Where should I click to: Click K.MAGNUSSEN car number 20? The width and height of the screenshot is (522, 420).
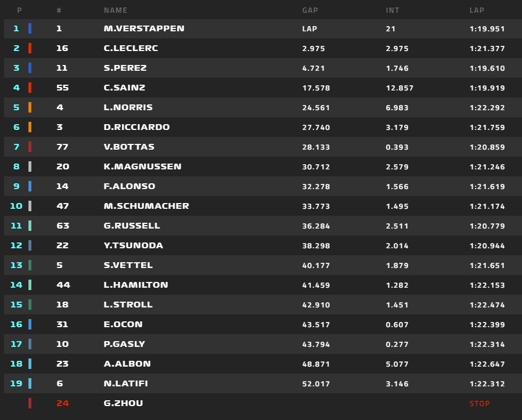click(x=63, y=166)
